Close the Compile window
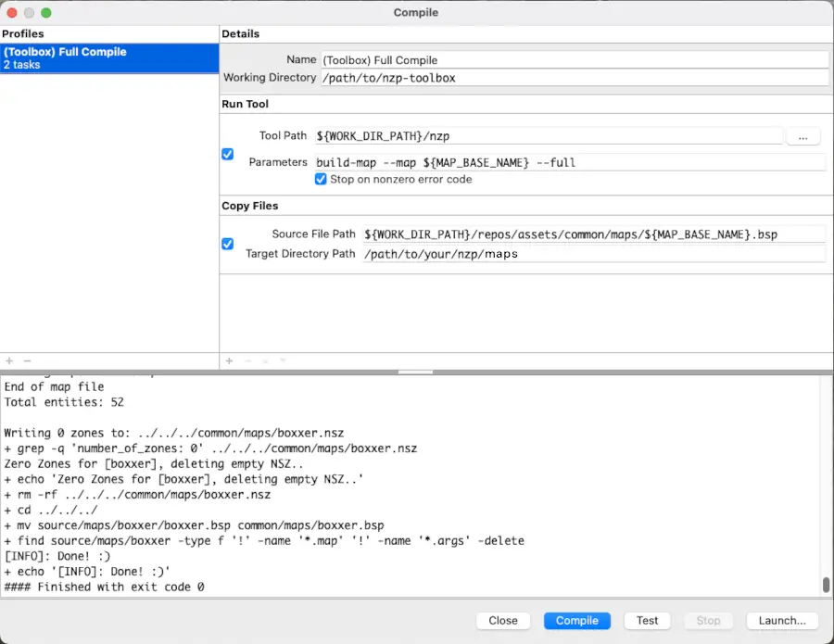The height and width of the screenshot is (644, 834). pos(503,621)
